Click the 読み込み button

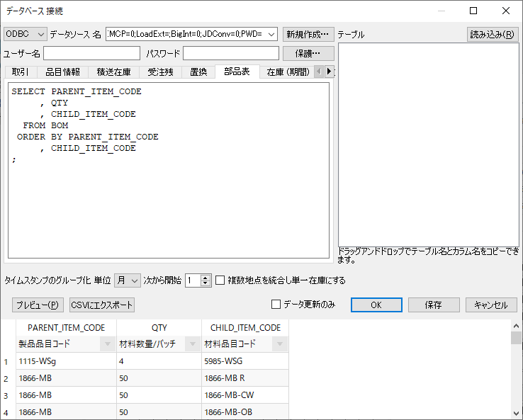[x=493, y=34]
